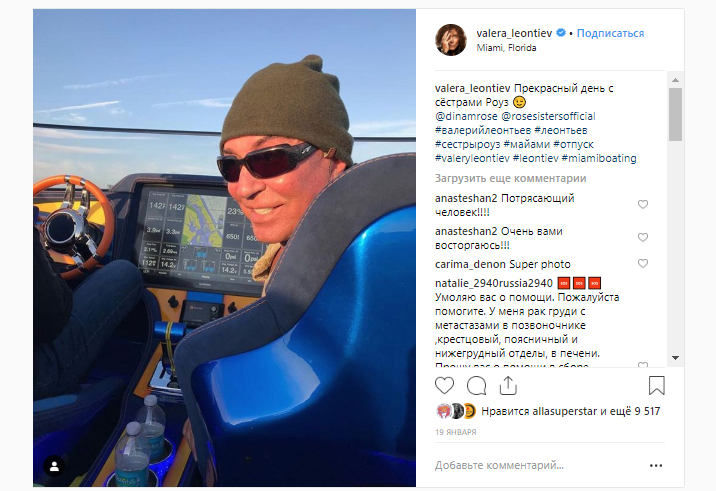Open the comment bubble icon

pyautogui.click(x=476, y=386)
